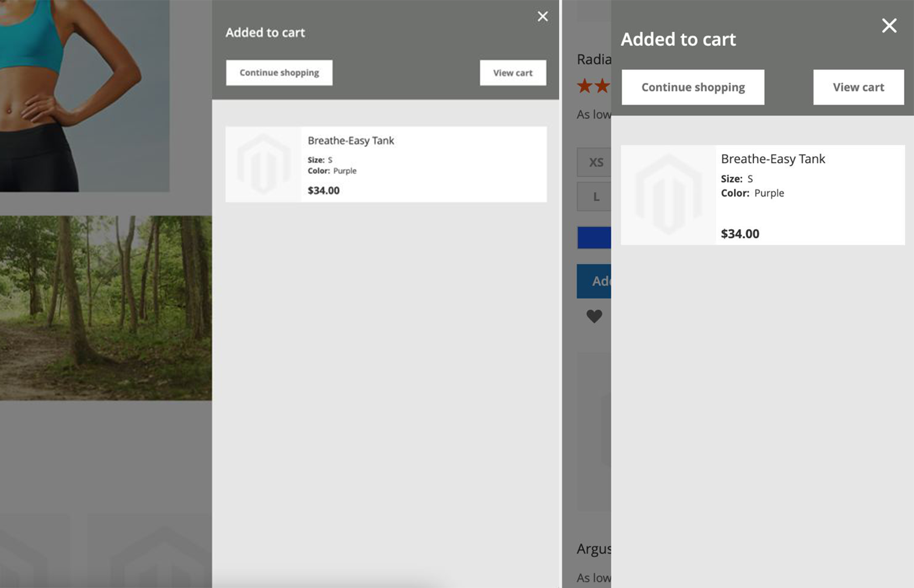
Task: Close the left Added to cart panel
Action: click(x=543, y=16)
